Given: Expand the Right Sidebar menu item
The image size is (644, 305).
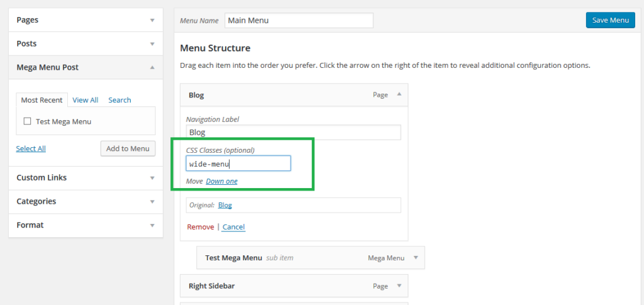Looking at the screenshot, I should [x=398, y=286].
